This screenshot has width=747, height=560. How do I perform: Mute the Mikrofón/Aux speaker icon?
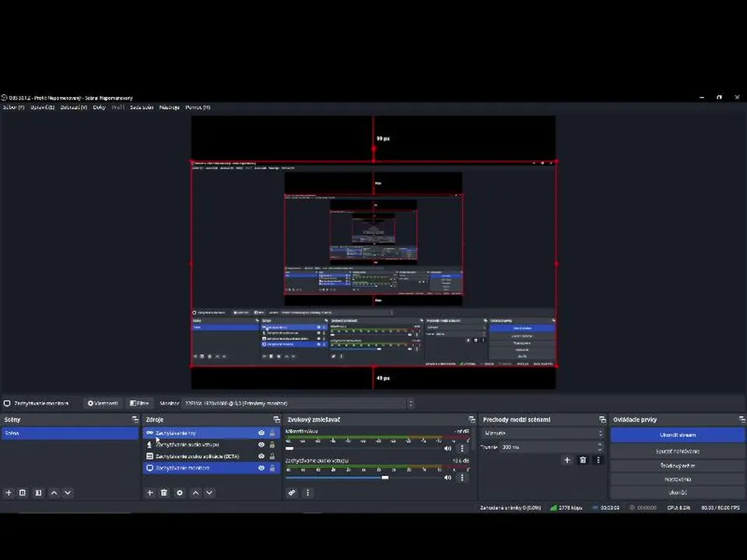447,448
